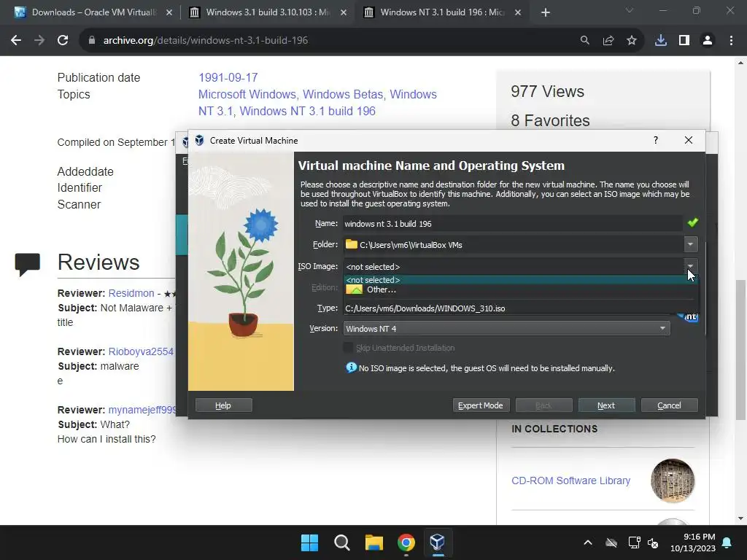
Task: Open the Windows Start menu
Action: 309,542
